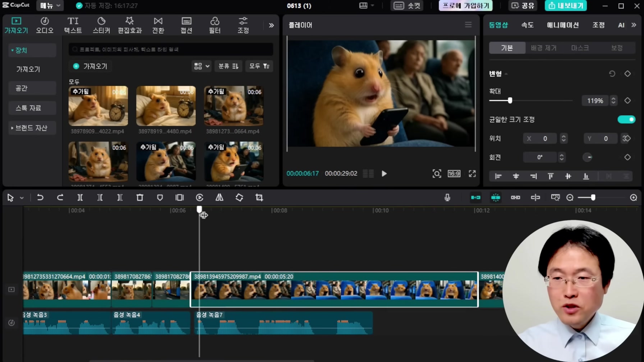Click the reverse playback circle icon
The image size is (644, 362).
pyautogui.click(x=199, y=197)
